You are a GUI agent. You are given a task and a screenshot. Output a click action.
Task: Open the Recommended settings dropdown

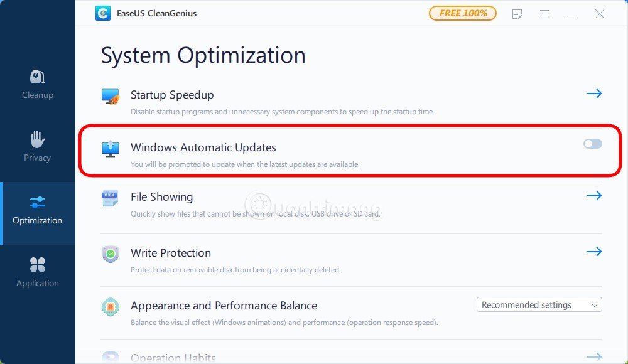tap(539, 304)
